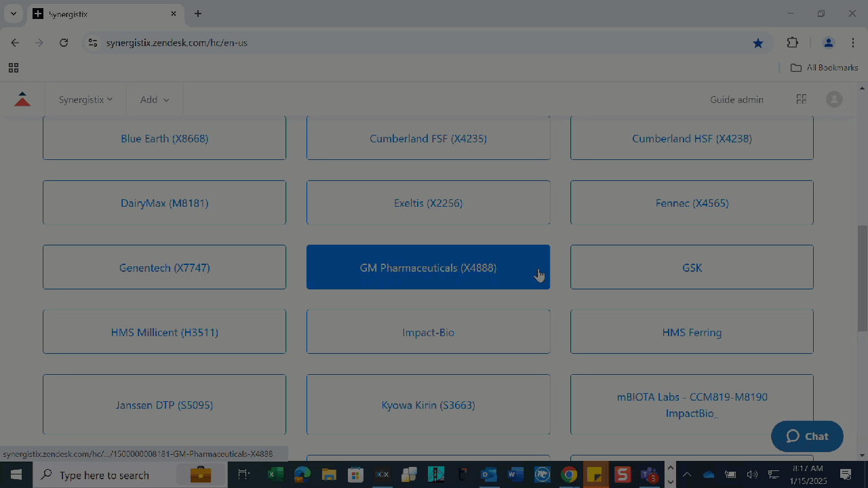Screen dimensions: 868x488
Task: Open Microsoft Store from taskbar
Action: 355,474
